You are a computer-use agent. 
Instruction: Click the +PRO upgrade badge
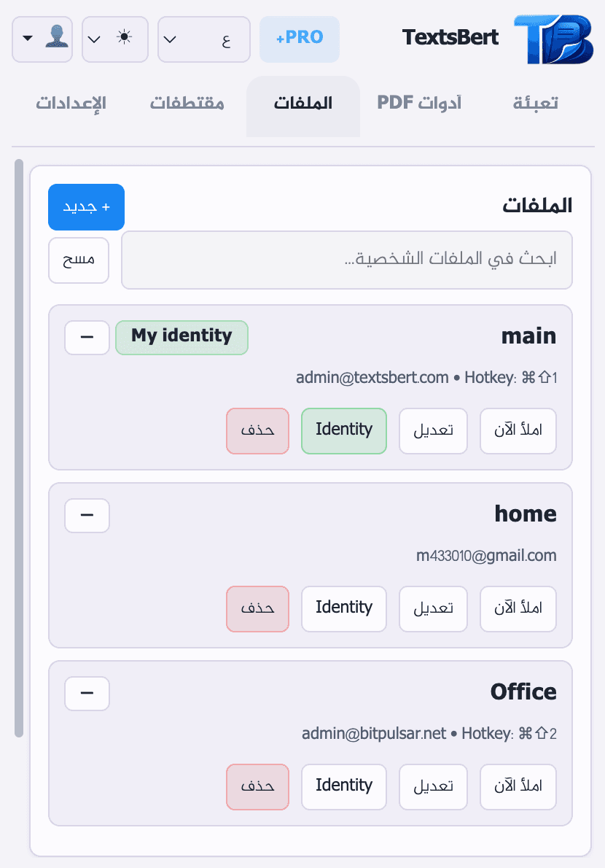(x=299, y=39)
